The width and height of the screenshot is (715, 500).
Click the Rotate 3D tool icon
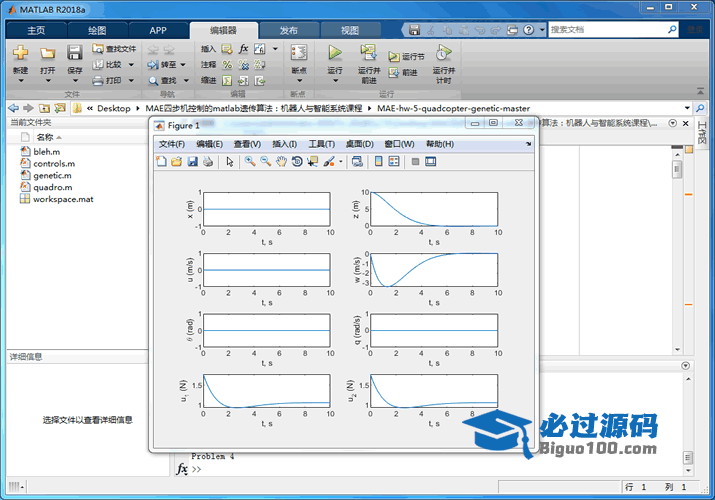[297, 161]
